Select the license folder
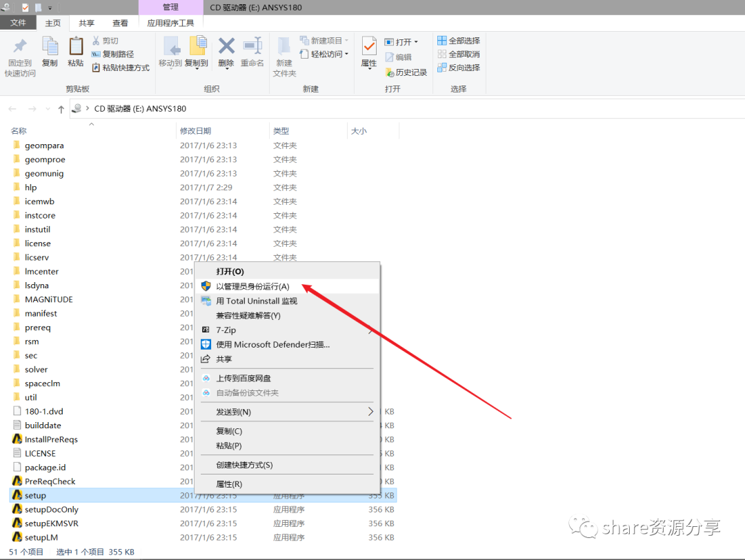The height and width of the screenshot is (560, 745). pyautogui.click(x=31, y=243)
